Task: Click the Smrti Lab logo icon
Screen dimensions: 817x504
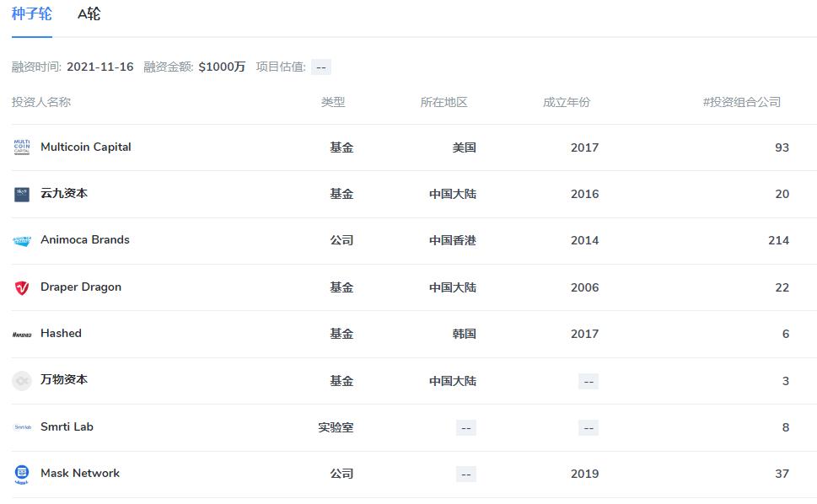Action: (x=22, y=426)
